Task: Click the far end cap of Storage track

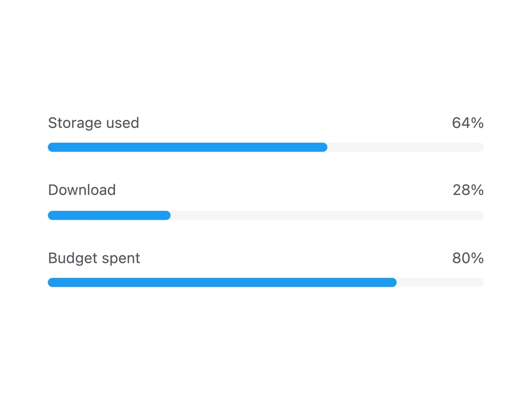Action: click(x=480, y=147)
